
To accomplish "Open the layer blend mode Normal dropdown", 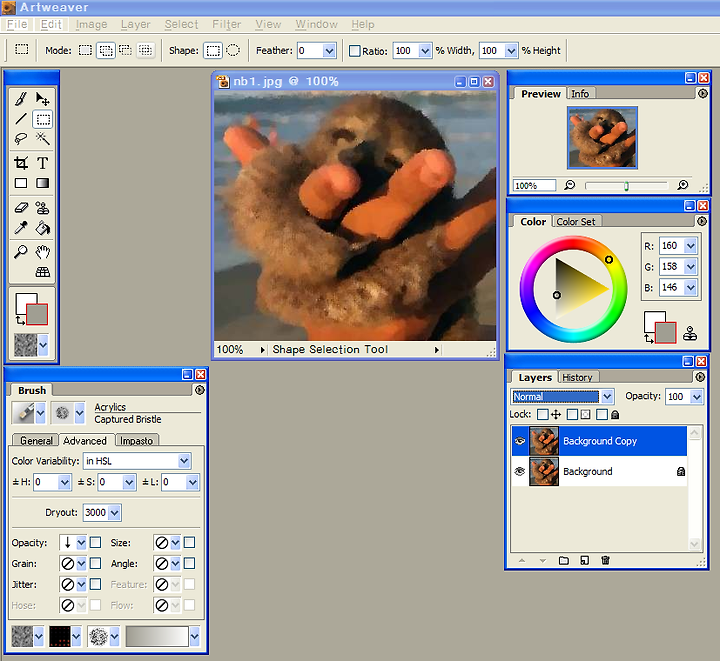I will click(608, 397).
